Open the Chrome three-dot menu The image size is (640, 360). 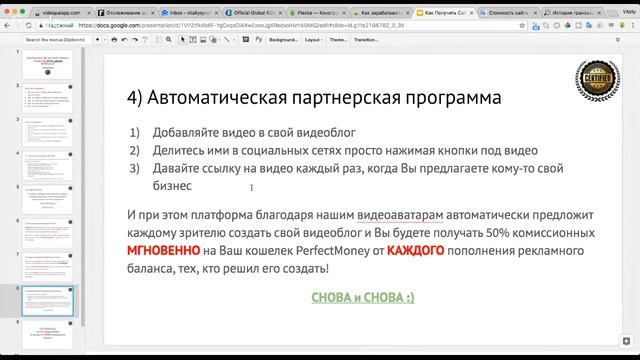coord(633,25)
